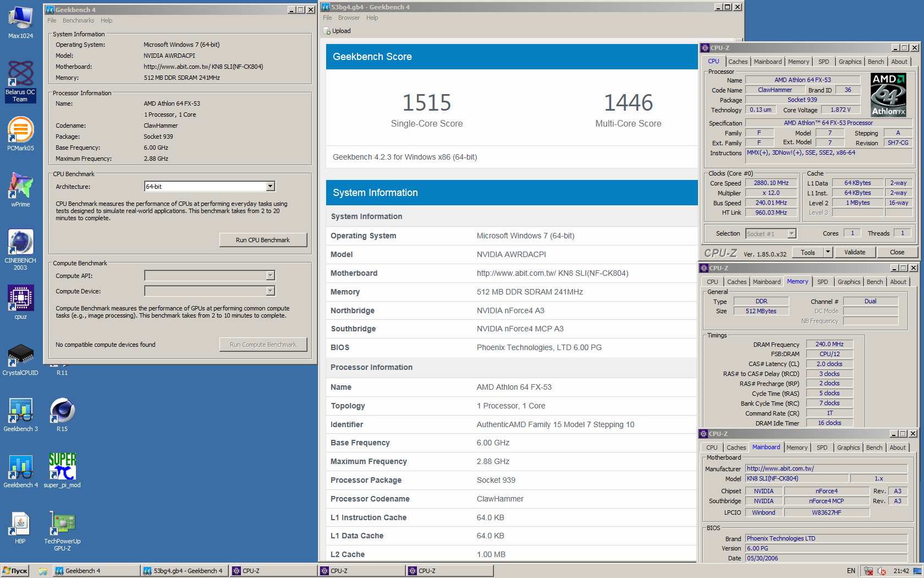This screenshot has width=924, height=578.
Task: Open the CINEBENCH 2003 desktop icon
Action: tap(20, 249)
